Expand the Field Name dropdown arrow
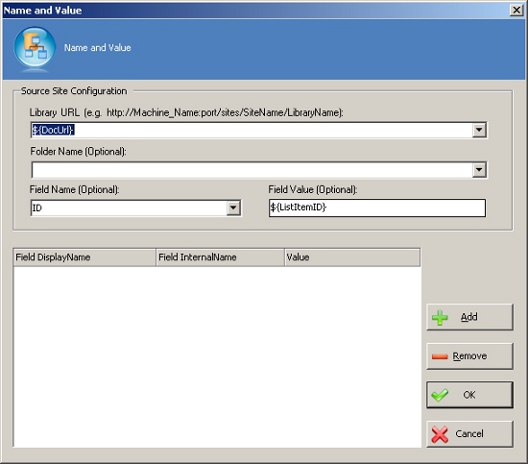Viewport: 528px width, 464px height. tap(233, 208)
